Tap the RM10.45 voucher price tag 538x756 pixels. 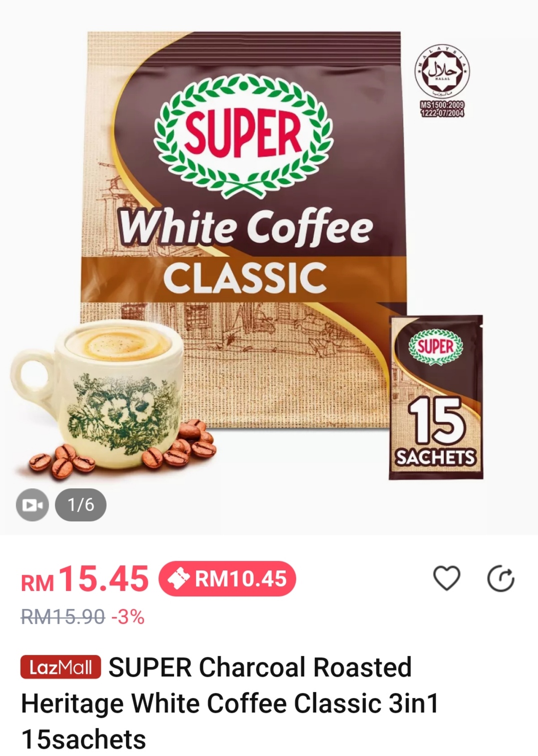click(227, 579)
